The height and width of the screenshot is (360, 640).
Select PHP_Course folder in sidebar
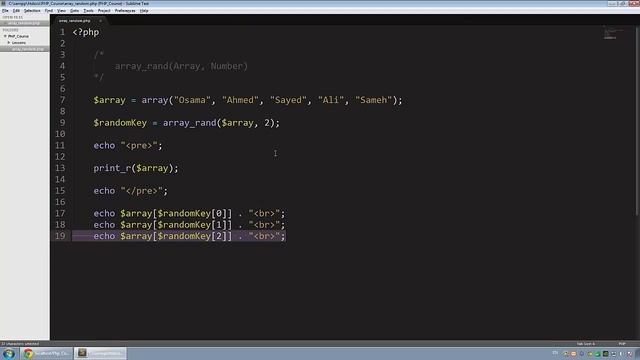(x=18, y=36)
